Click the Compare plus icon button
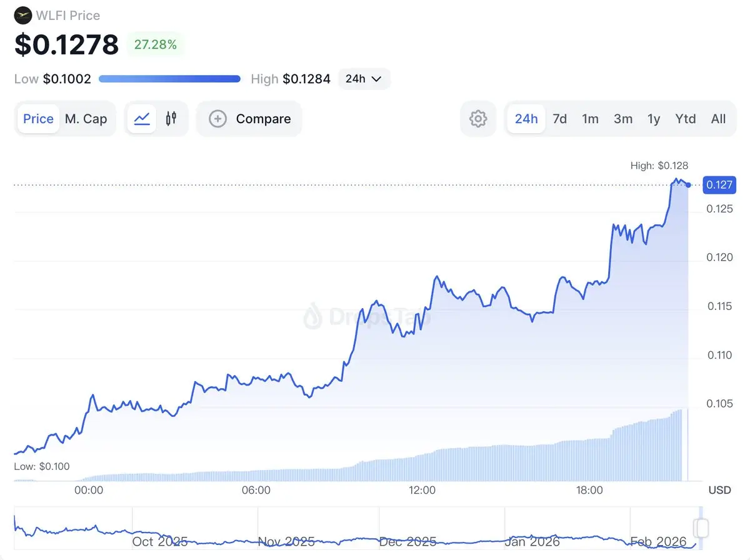 click(217, 119)
